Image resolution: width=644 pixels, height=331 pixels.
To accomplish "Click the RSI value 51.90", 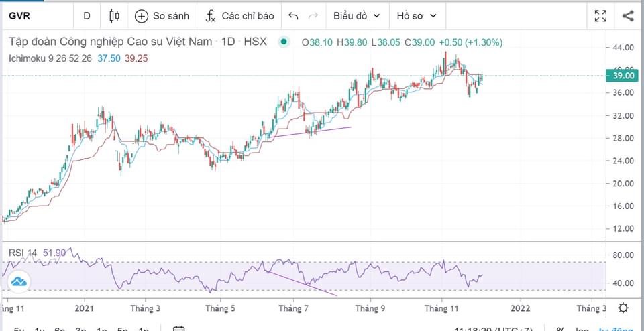I will (54, 253).
